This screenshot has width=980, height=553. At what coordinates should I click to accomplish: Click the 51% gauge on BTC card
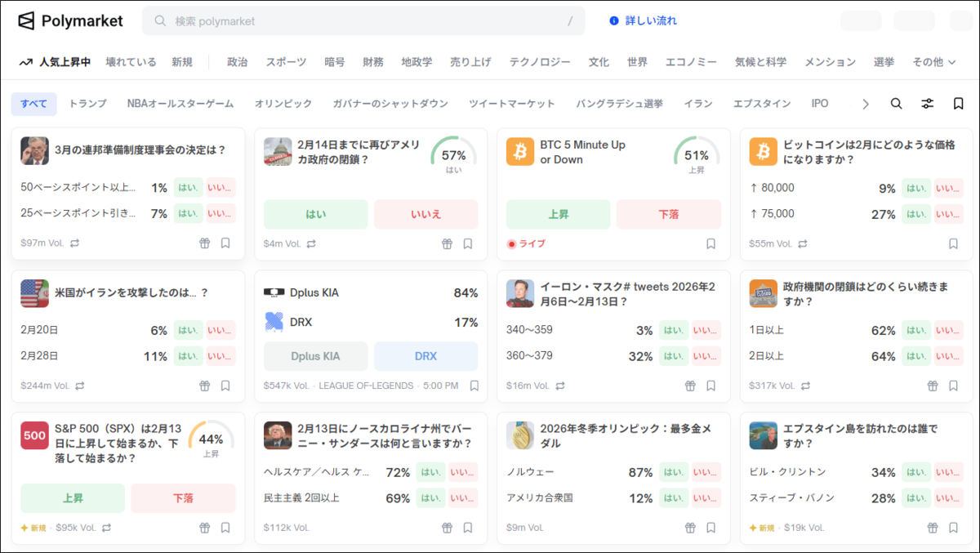(x=697, y=156)
